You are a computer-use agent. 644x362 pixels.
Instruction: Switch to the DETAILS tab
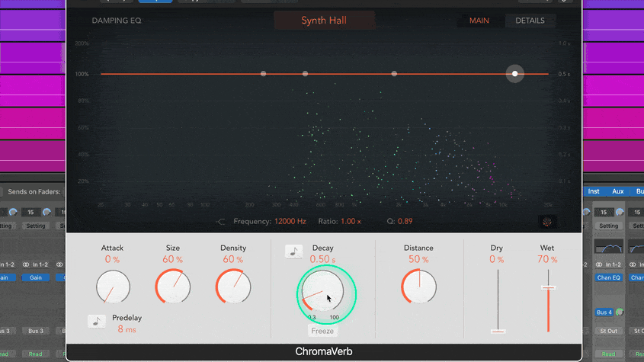(530, 21)
